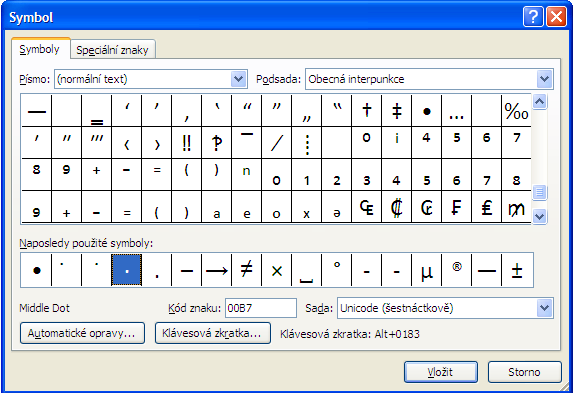Pick the triple prime ‴ symbol

point(97,143)
